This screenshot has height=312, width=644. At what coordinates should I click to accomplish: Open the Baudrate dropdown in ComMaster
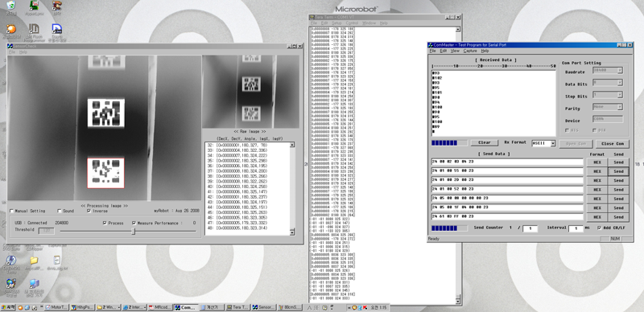tap(619, 71)
